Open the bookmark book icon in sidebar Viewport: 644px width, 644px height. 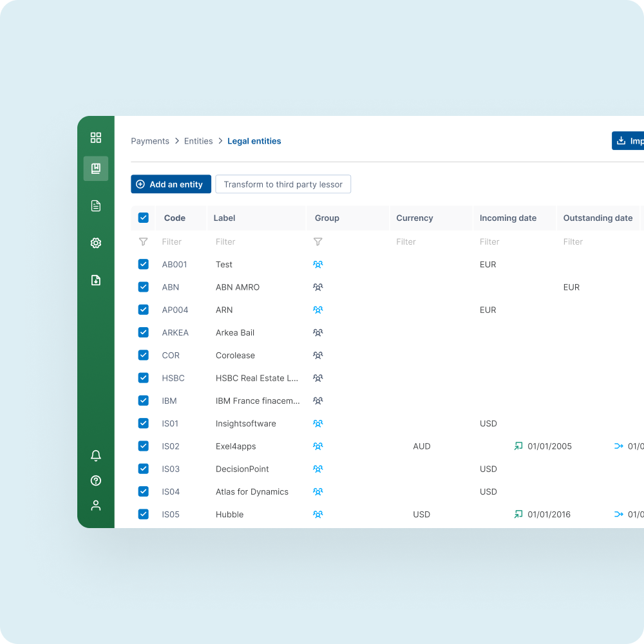tap(96, 168)
